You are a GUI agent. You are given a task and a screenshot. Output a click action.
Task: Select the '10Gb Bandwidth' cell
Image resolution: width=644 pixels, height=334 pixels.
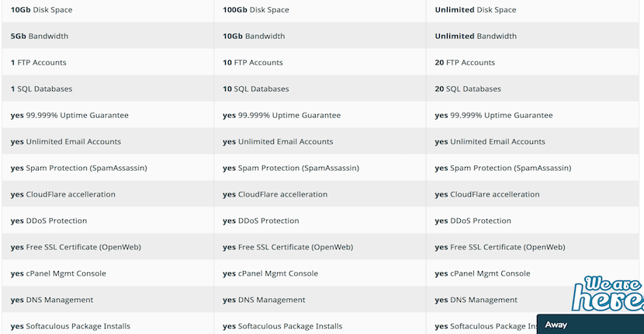click(x=320, y=36)
